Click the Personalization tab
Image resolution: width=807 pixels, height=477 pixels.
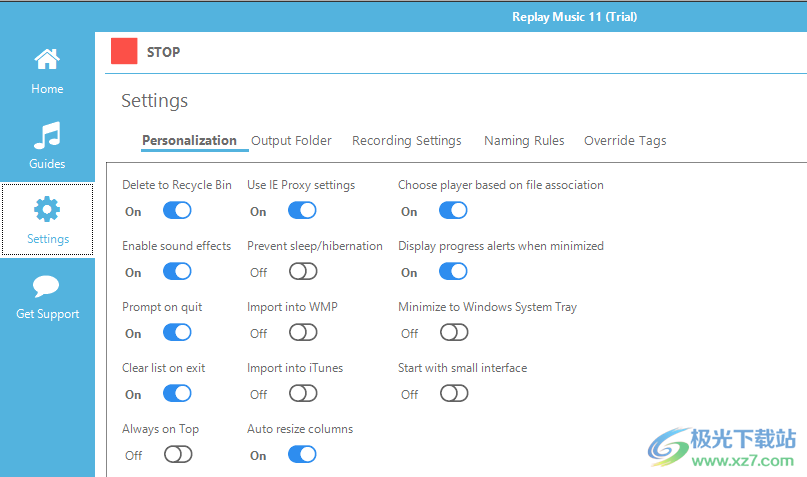(189, 141)
